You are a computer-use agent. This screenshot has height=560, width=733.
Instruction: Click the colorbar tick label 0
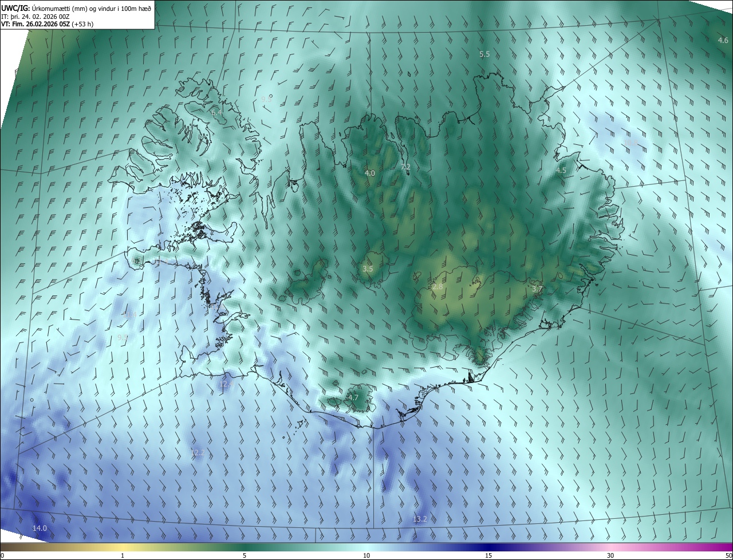[2, 555]
